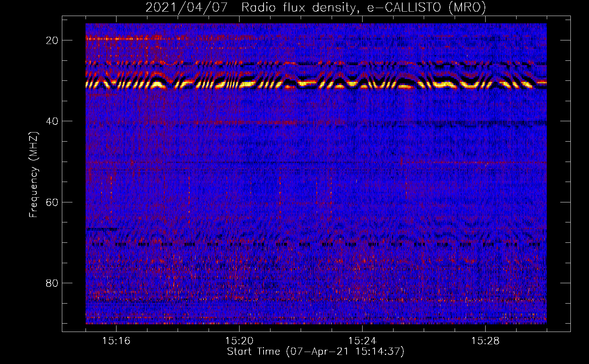The height and width of the screenshot is (364, 589).
Task: Click the frequency tick label '80'
Action: click(x=52, y=283)
